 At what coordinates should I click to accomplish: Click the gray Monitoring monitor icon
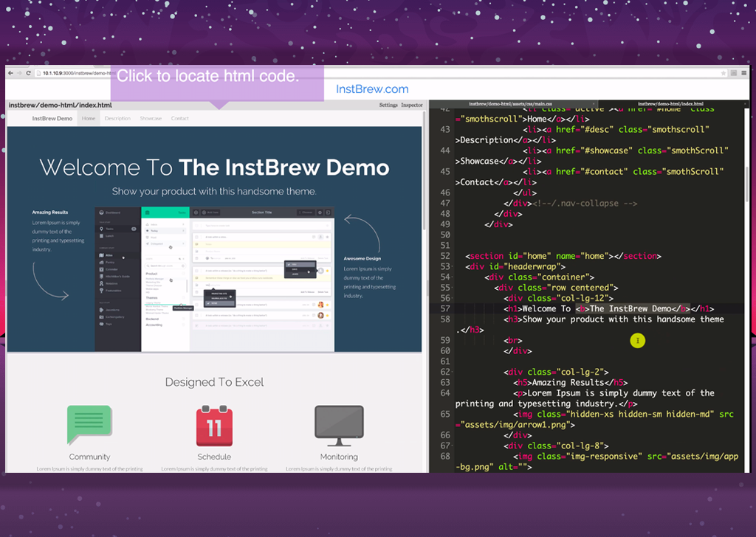[x=339, y=426]
